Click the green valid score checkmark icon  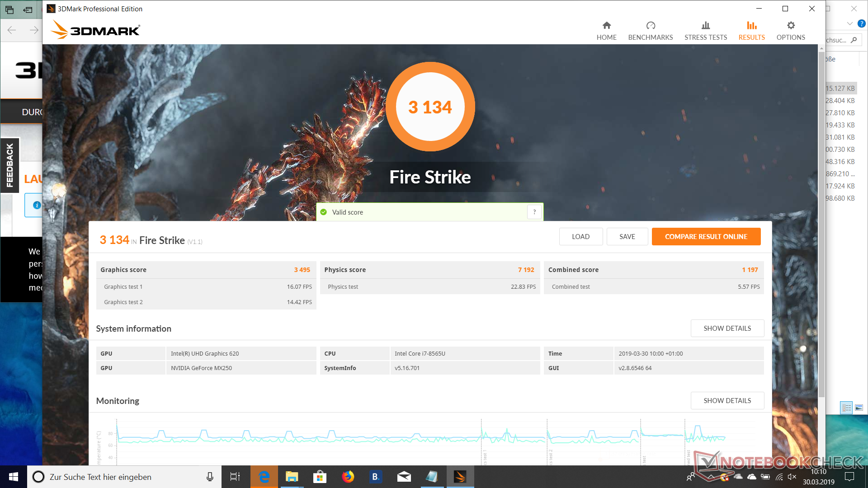324,212
